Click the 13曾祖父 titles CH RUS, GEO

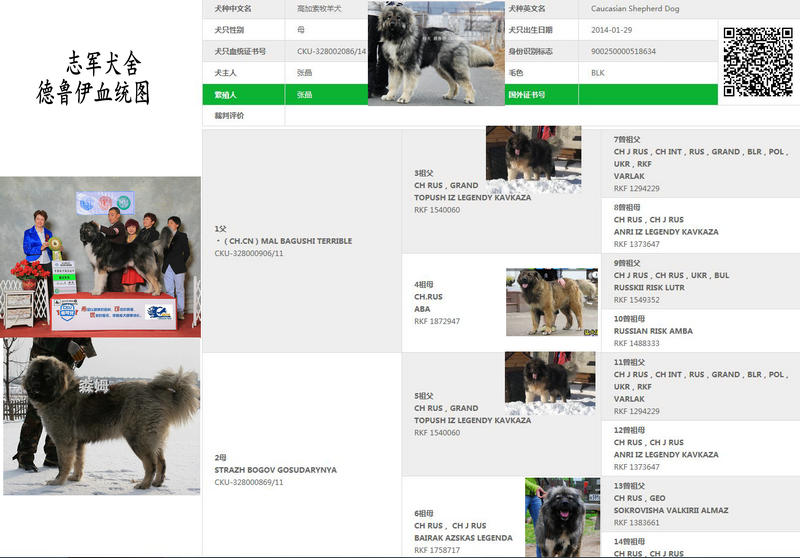click(639, 498)
